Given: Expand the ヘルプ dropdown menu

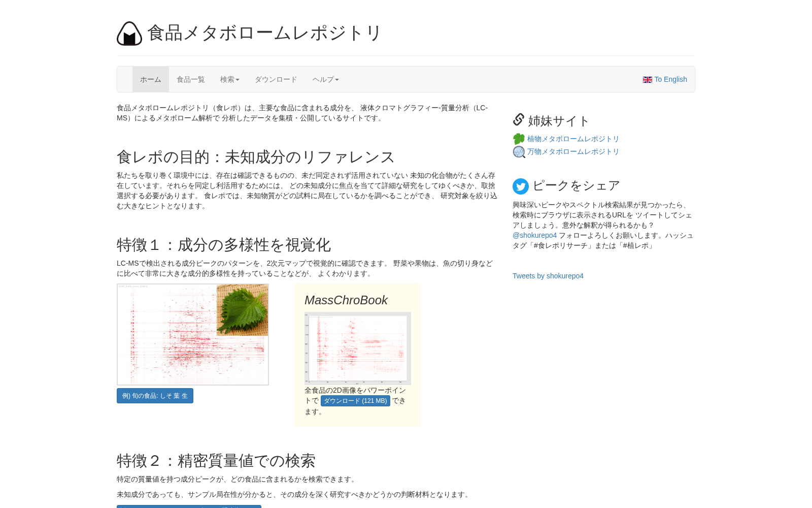Looking at the screenshot, I should pos(326,79).
